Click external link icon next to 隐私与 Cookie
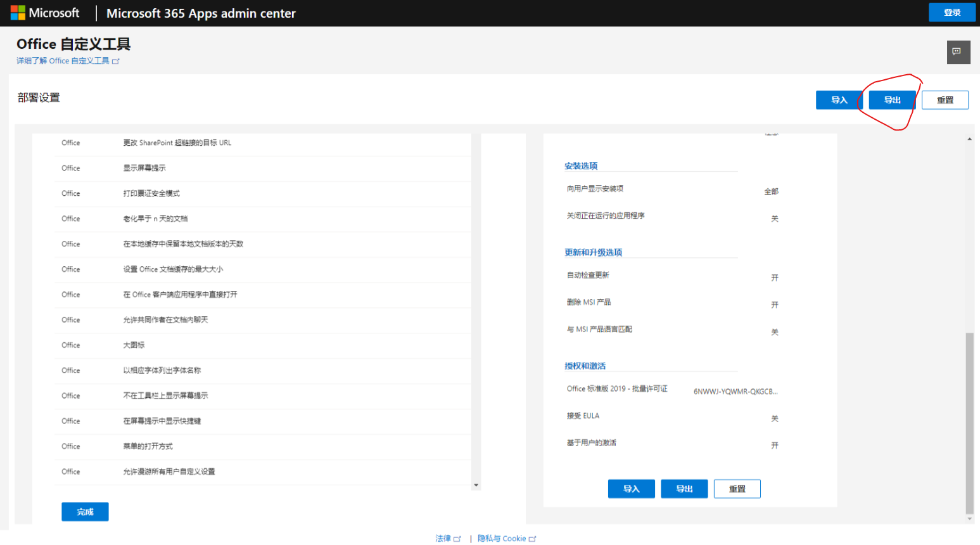The width and height of the screenshot is (980, 545). click(533, 539)
